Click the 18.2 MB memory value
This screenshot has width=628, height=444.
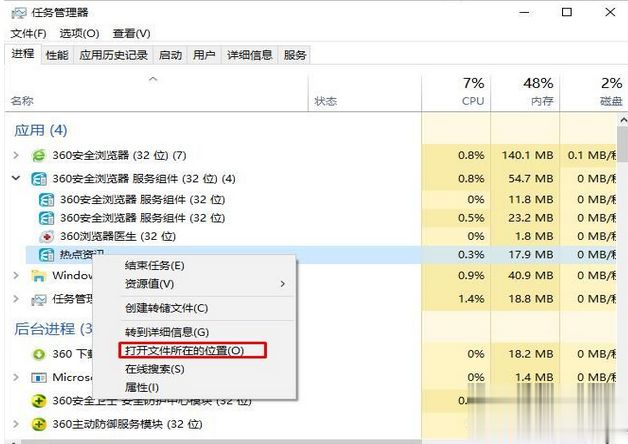click(531, 354)
